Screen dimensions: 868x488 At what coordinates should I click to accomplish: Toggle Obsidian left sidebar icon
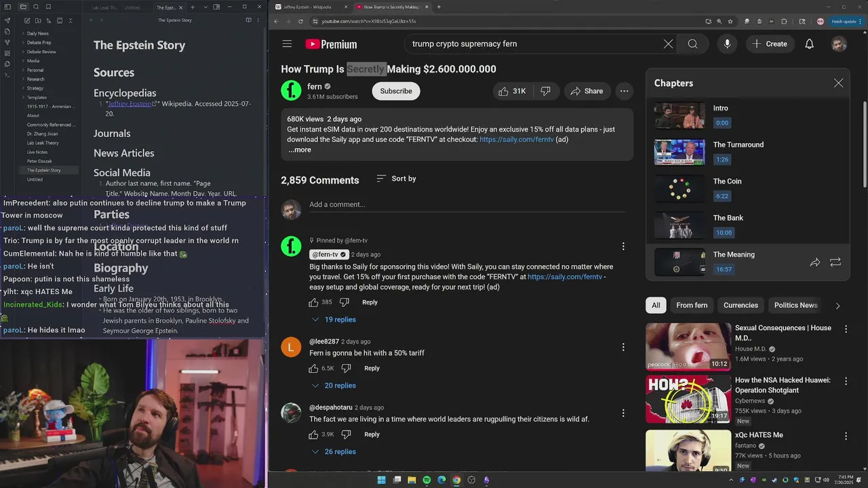click(7, 7)
